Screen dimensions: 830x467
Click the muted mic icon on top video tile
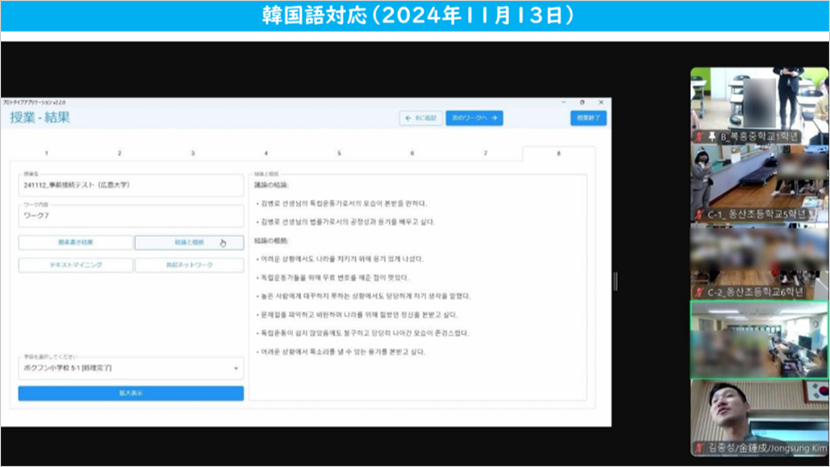click(699, 137)
